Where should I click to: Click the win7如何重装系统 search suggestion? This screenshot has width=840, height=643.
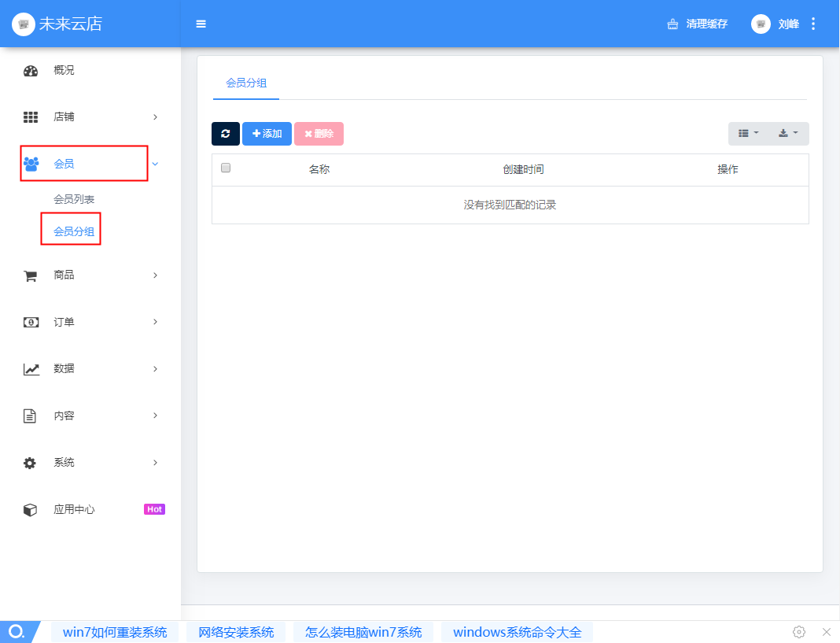pyautogui.click(x=115, y=632)
